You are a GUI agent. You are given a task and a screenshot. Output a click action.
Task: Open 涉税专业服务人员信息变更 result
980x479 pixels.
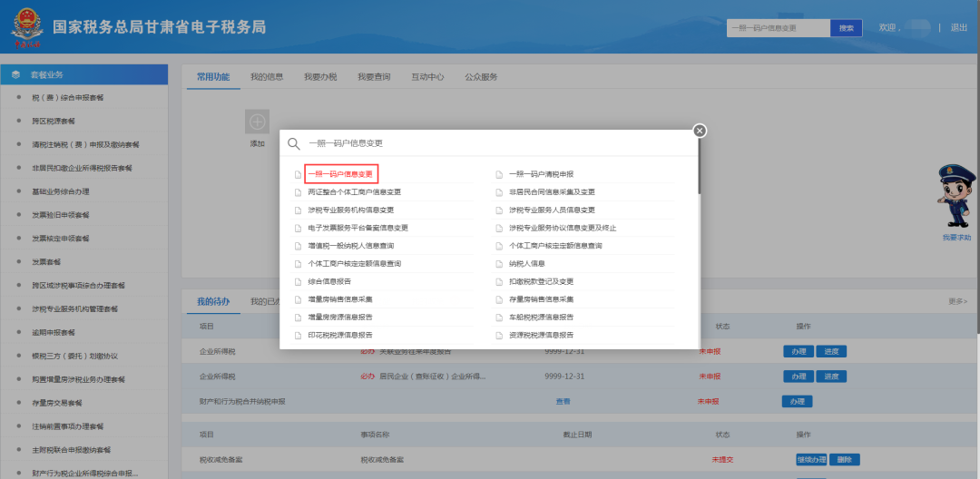[552, 210]
